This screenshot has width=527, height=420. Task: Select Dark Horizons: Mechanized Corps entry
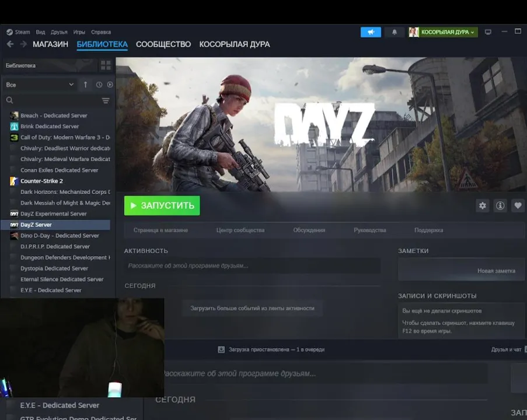tap(65, 192)
